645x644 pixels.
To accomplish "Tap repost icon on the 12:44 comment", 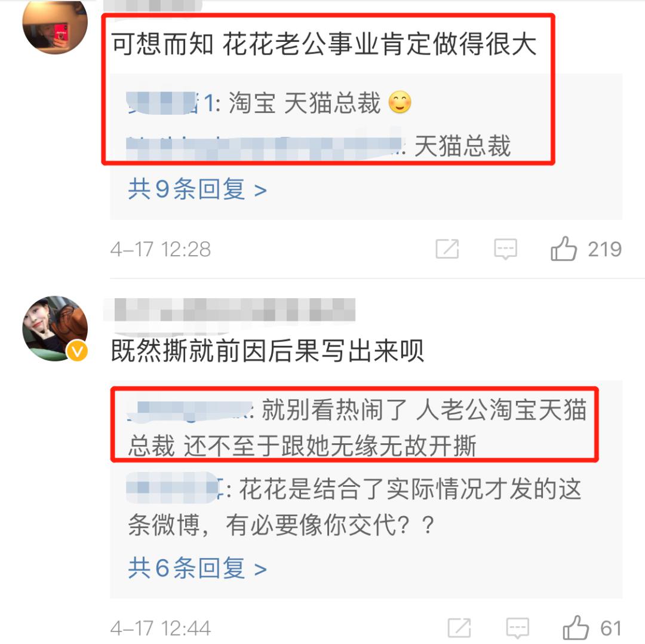I will [x=459, y=628].
